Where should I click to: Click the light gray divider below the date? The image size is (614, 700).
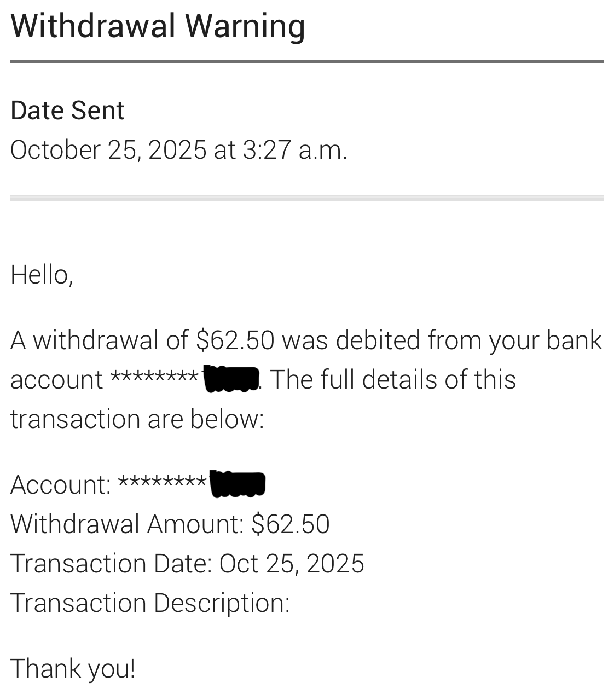(x=306, y=198)
